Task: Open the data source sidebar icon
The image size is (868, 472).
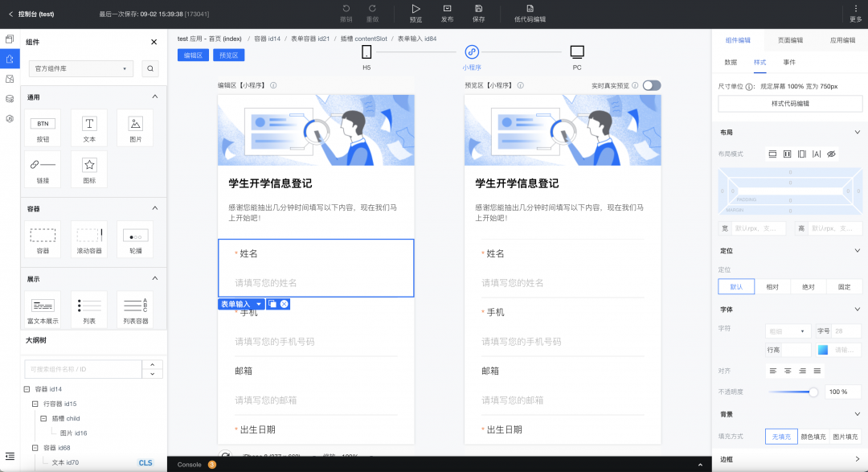Action: (10, 99)
